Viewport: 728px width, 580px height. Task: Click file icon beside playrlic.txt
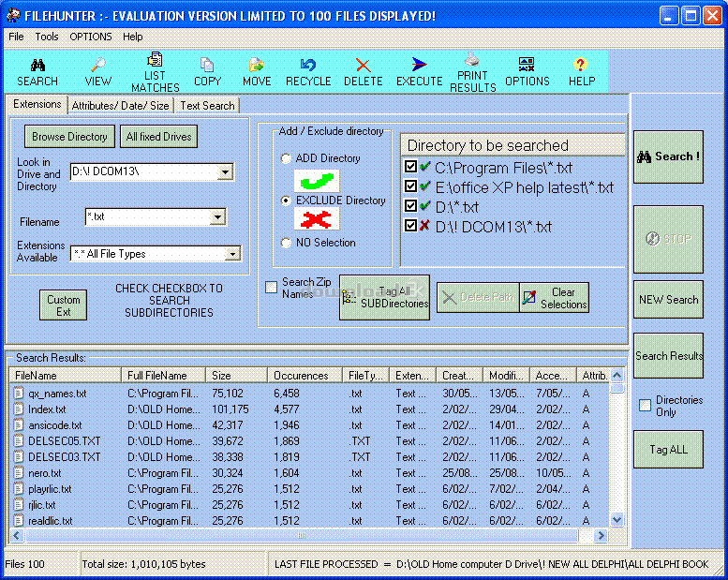tap(18, 488)
